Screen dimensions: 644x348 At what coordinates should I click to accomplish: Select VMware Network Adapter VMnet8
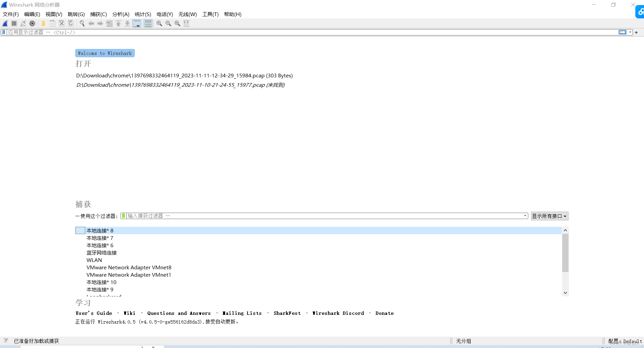click(318, 267)
